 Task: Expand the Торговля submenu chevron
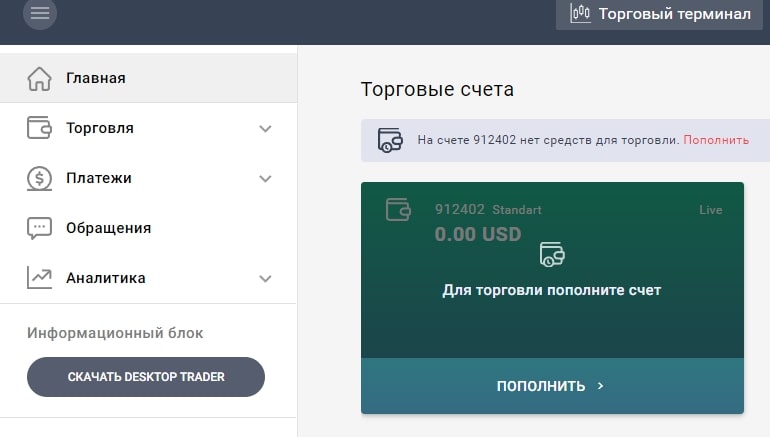tap(265, 128)
